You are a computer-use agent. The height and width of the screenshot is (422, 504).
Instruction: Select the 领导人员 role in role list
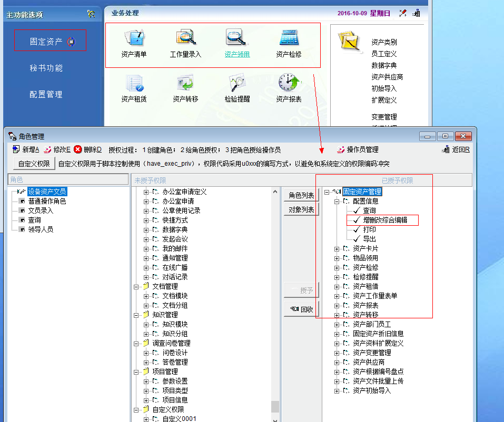[x=41, y=229]
